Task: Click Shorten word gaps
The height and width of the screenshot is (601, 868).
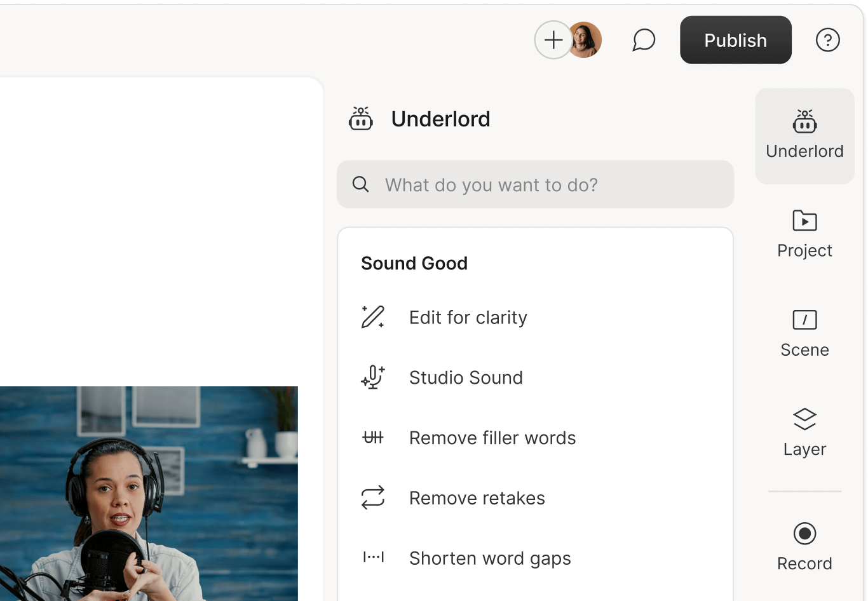Action: (489, 558)
